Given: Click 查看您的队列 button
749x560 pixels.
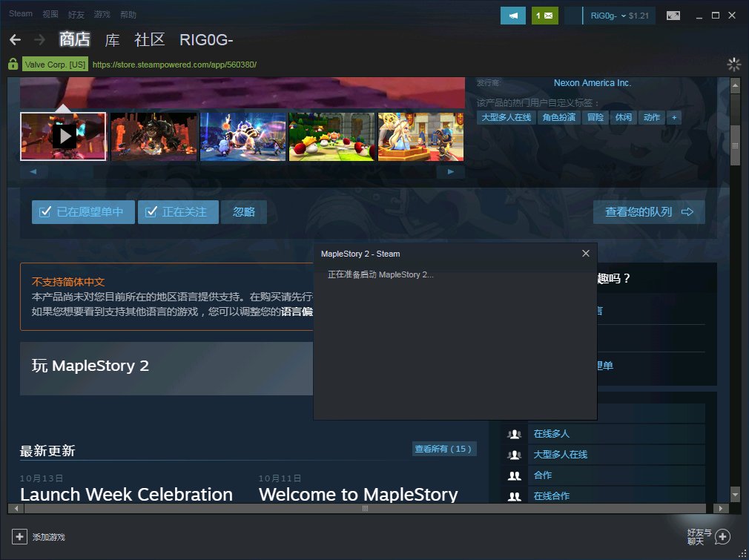Looking at the screenshot, I should (649, 211).
